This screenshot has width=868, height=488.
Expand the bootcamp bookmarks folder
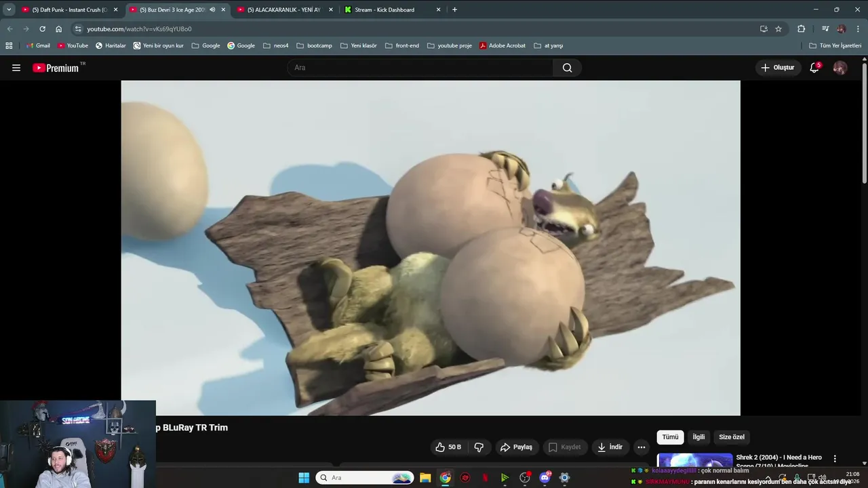tap(314, 45)
